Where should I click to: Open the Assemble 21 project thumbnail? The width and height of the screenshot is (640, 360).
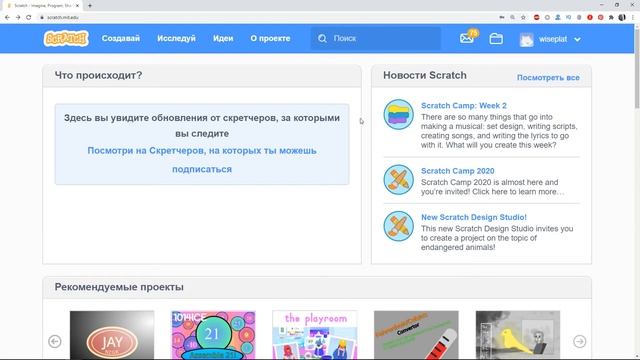click(x=213, y=335)
